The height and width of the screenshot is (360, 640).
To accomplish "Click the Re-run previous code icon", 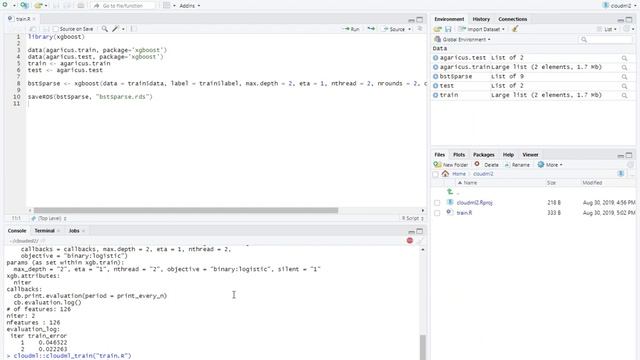I will coord(371,29).
